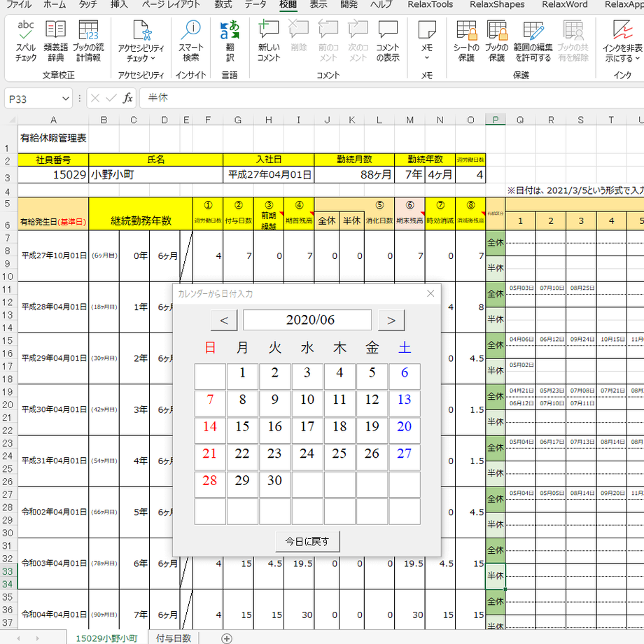Click ブックの保護 protect workbook
This screenshot has width=644, height=644.
tap(496, 41)
